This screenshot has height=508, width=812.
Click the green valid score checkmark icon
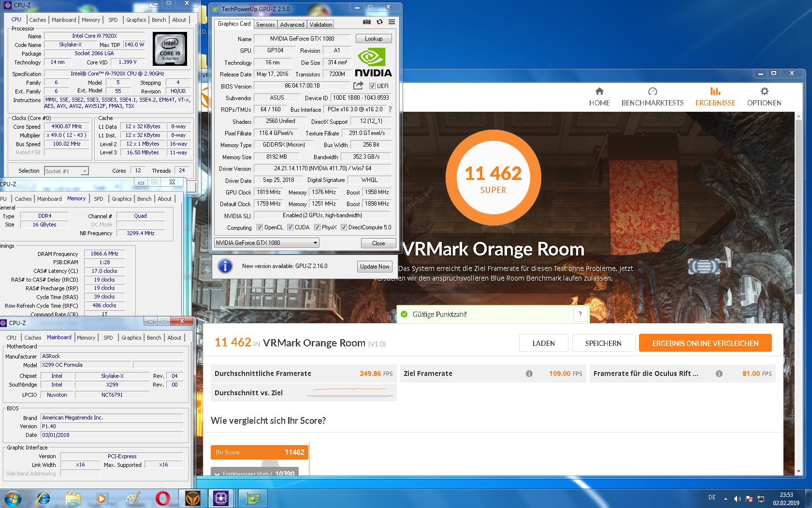pos(405,314)
